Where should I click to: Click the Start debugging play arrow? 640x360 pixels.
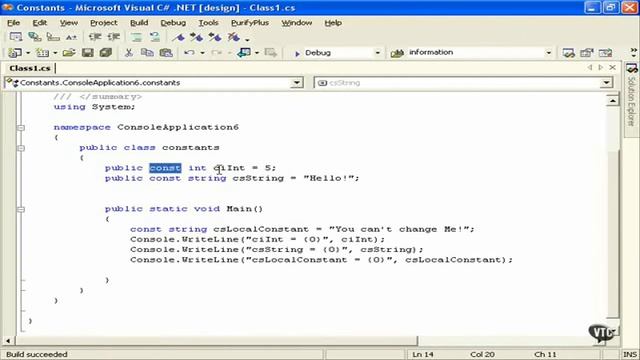tap(297, 53)
